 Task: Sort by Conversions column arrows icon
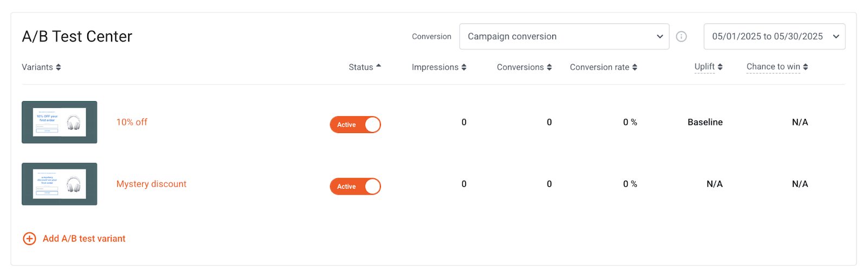pyautogui.click(x=549, y=67)
